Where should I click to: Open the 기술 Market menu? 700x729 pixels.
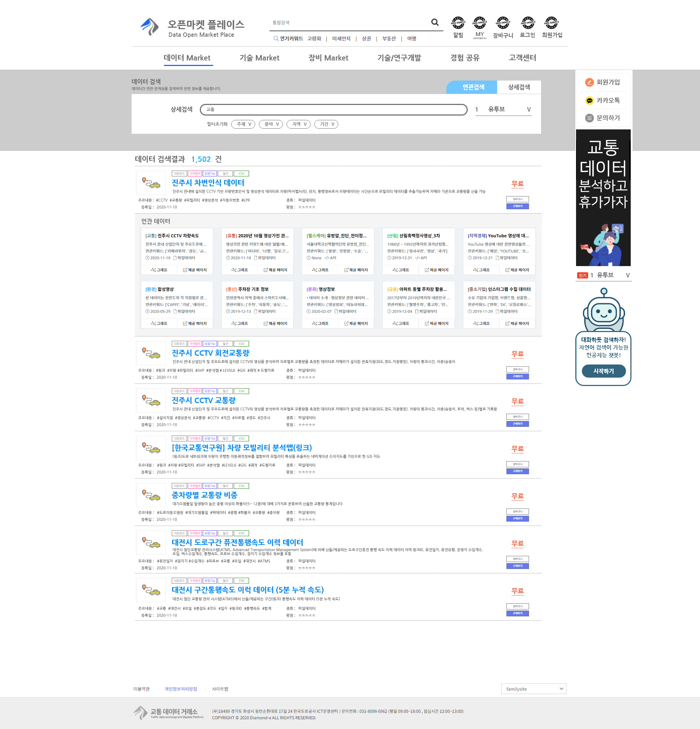coord(259,58)
